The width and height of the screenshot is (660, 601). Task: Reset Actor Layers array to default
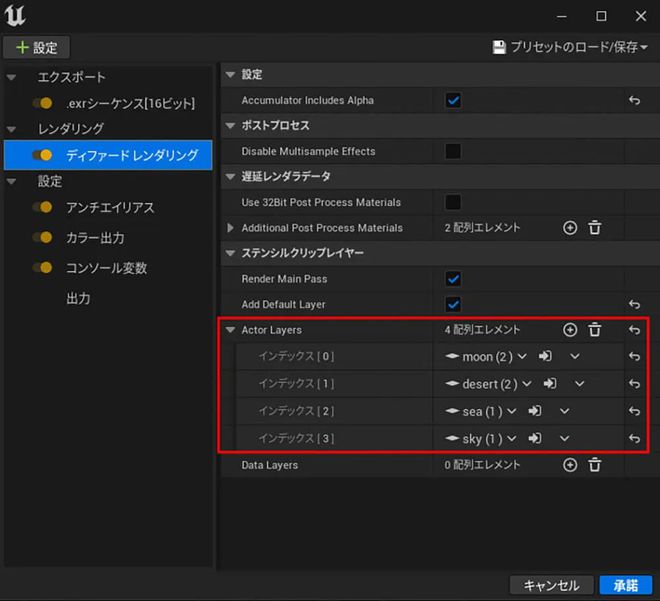click(634, 330)
